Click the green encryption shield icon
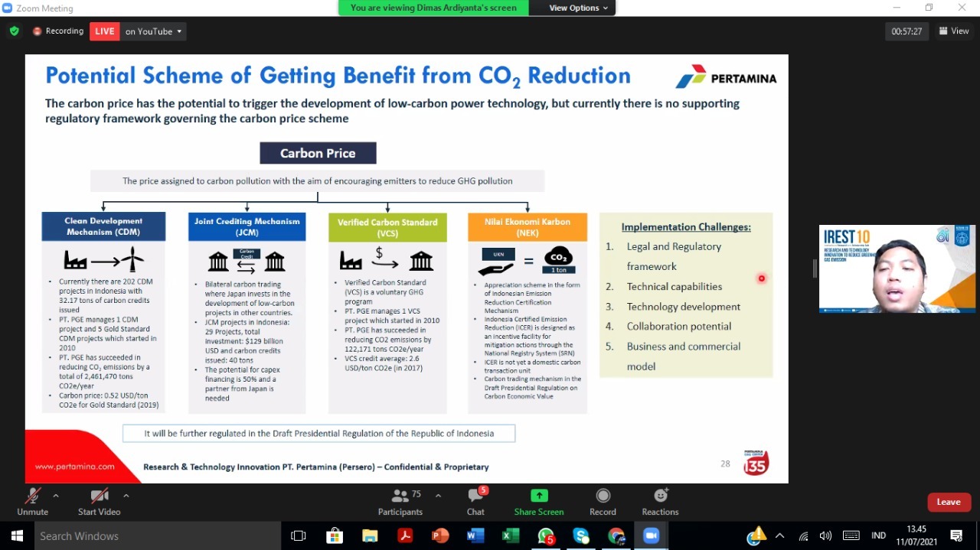 (x=14, y=31)
